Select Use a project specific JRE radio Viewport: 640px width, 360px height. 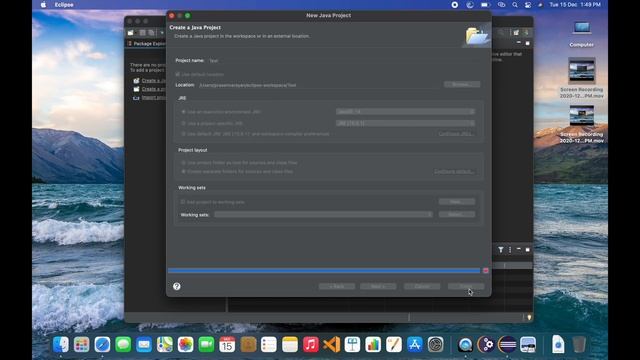click(x=184, y=123)
